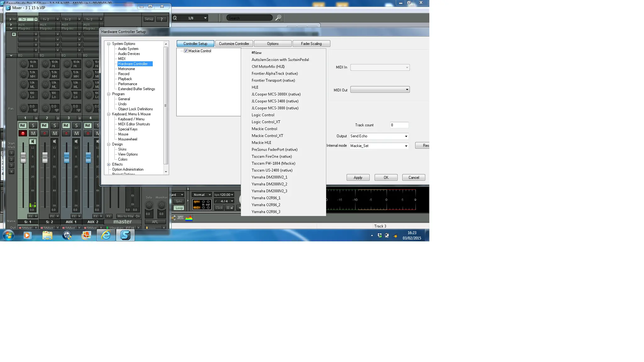Add plug-in with the green plus icon
Viewport: 644px width, 362px height.
click(x=14, y=34)
